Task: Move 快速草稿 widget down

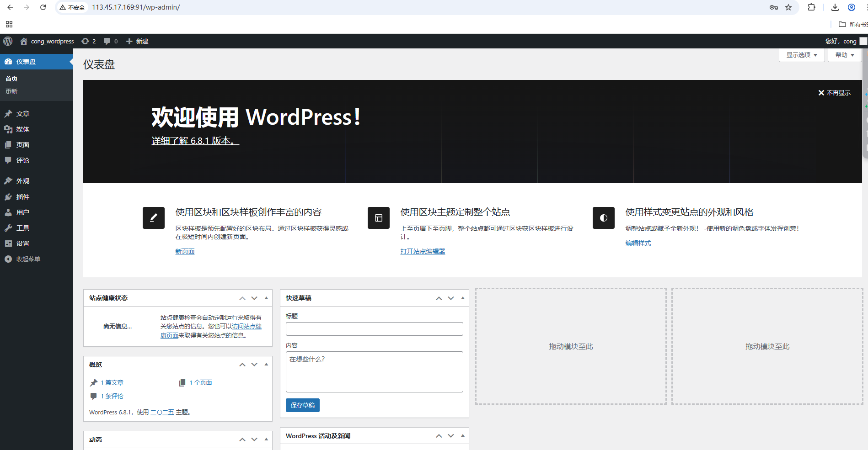Action: 451,298
